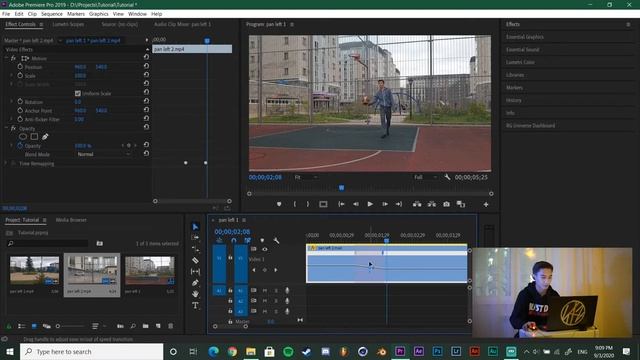
Task: Reset the Rotation parameter
Action: point(146,101)
